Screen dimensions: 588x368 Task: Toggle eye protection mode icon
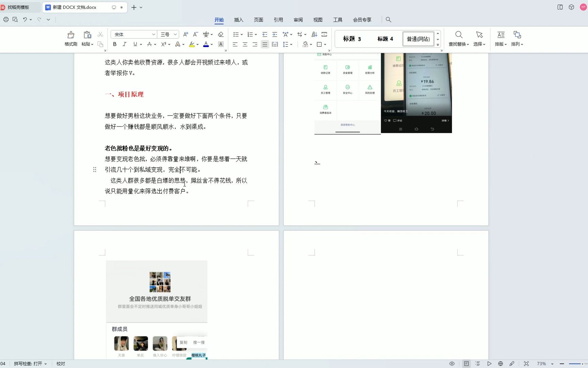452,364
